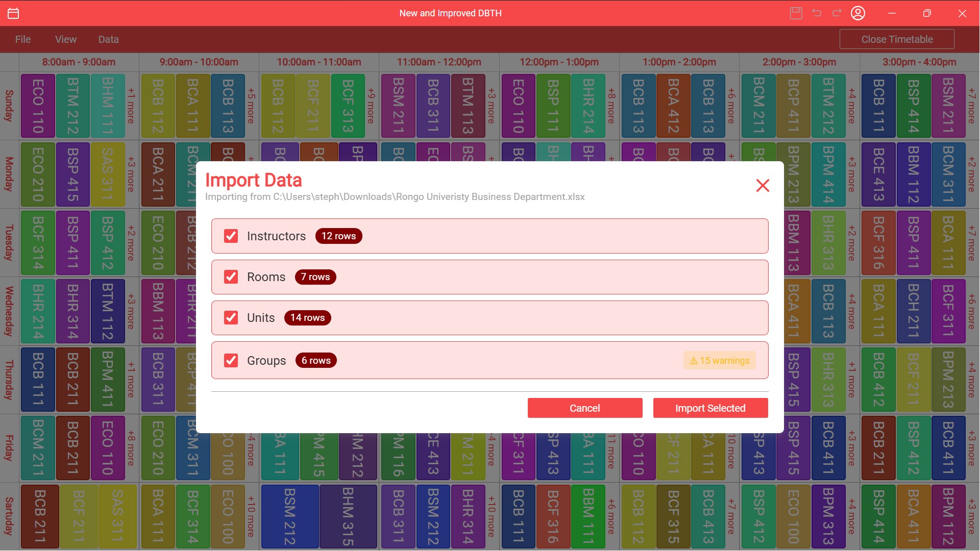Image resolution: width=980 pixels, height=551 pixels.
Task: Click the 12 rows badge next to Instructors
Action: point(338,236)
